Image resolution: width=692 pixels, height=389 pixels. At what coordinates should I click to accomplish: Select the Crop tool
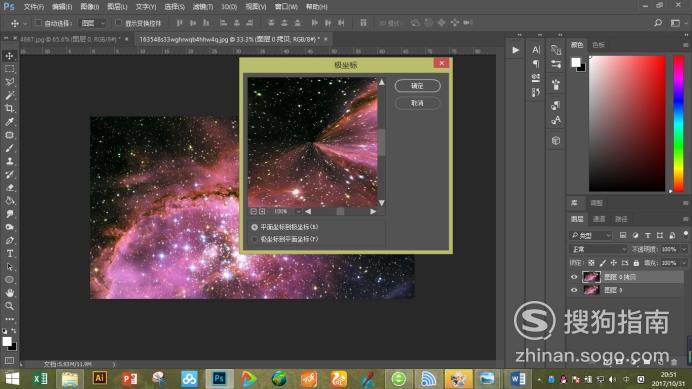pos(9,109)
